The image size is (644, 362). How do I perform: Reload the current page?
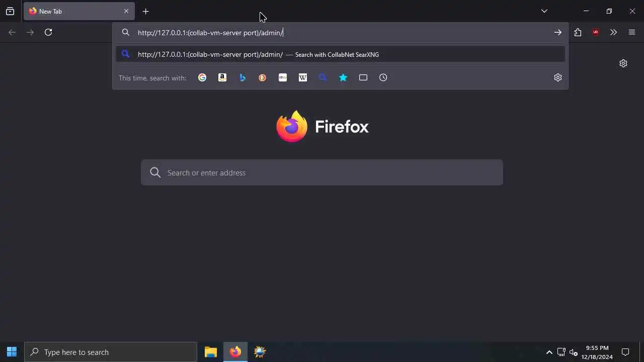[48, 32]
